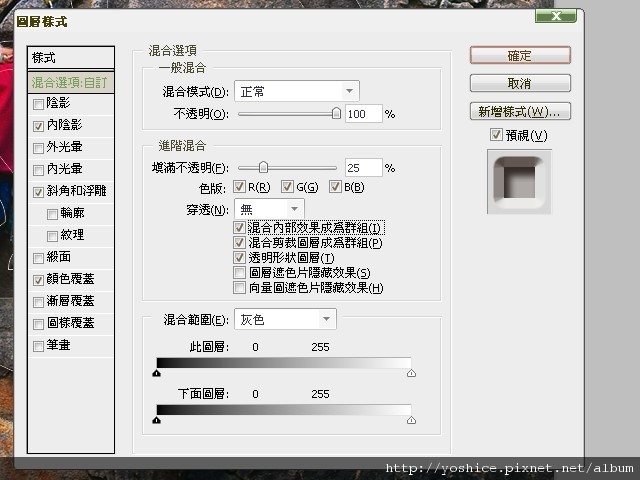This screenshot has height=480, width=640.
Task: Uncheck 透明形狀圖層(T) option
Action: click(239, 258)
